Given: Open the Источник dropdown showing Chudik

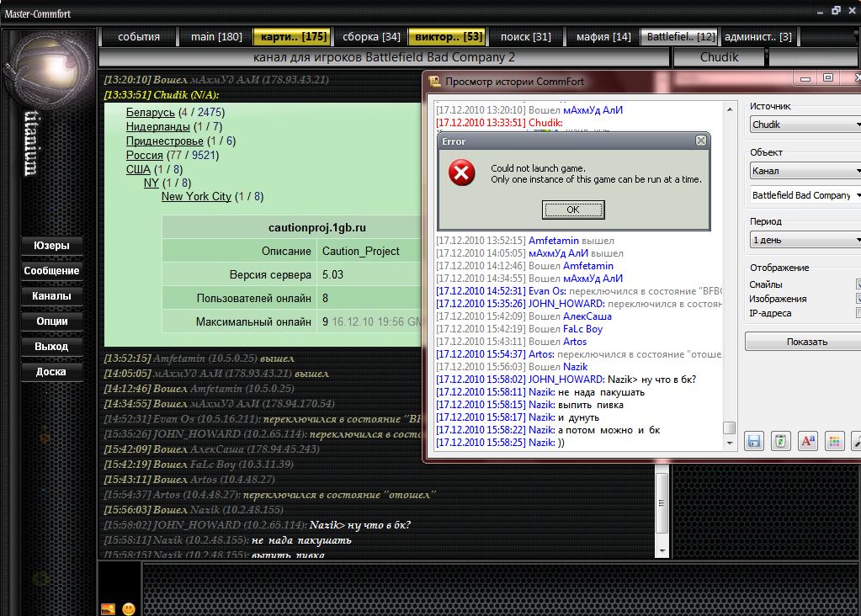Looking at the screenshot, I should click(805, 125).
